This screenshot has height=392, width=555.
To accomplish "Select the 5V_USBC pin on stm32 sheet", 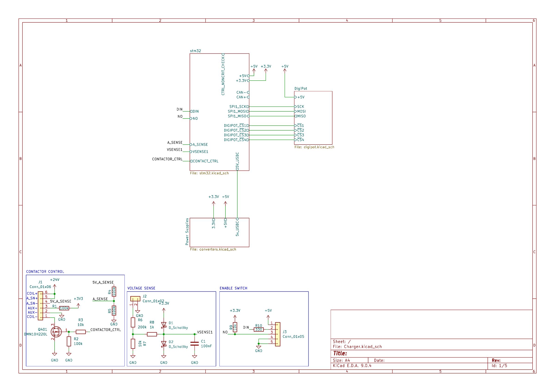I will tap(237, 161).
